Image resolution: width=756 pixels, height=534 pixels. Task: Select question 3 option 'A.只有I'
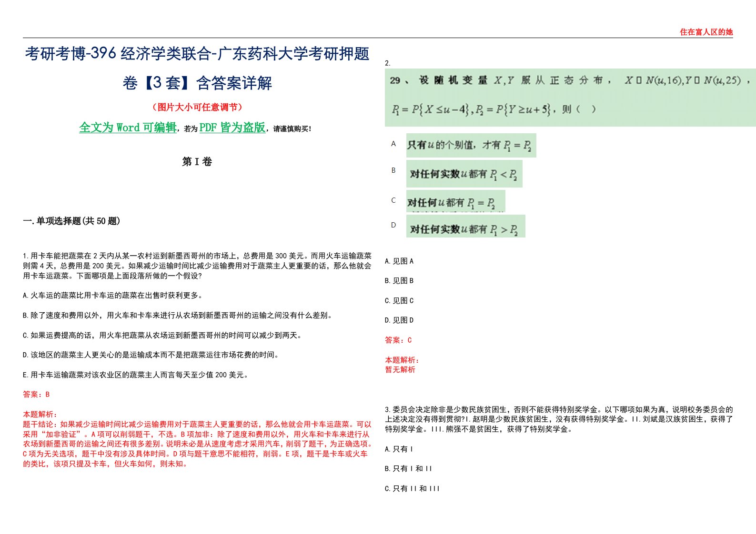(399, 449)
